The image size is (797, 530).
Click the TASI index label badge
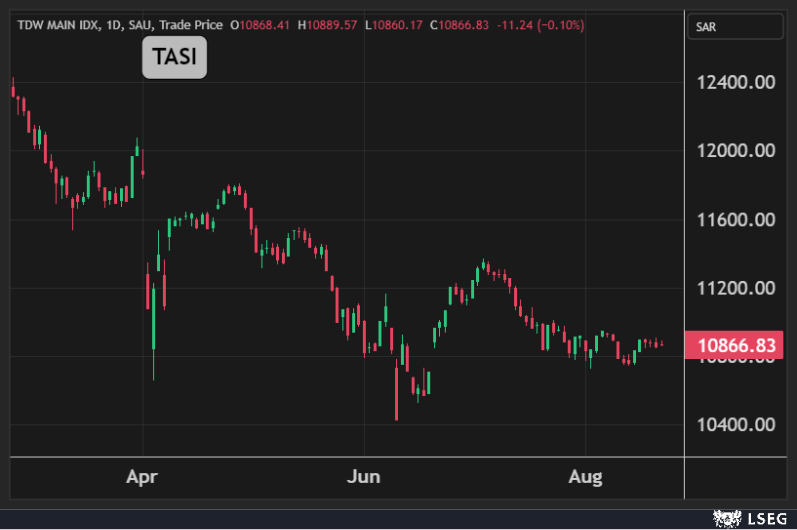174,58
